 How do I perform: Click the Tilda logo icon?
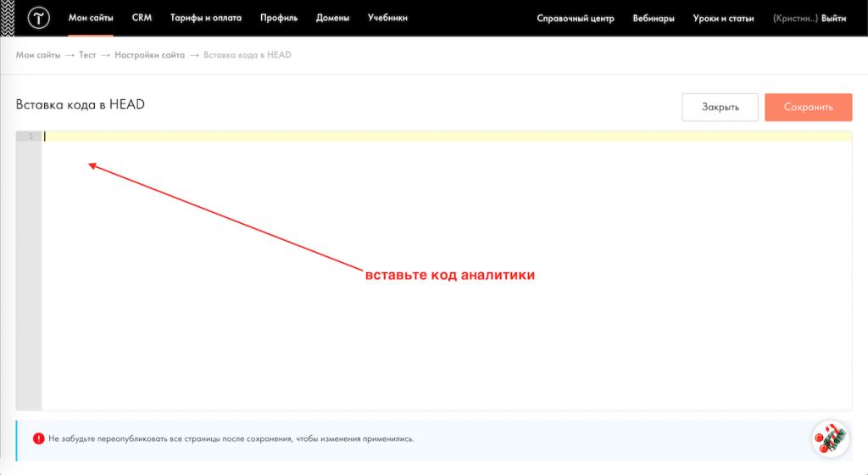tap(39, 18)
